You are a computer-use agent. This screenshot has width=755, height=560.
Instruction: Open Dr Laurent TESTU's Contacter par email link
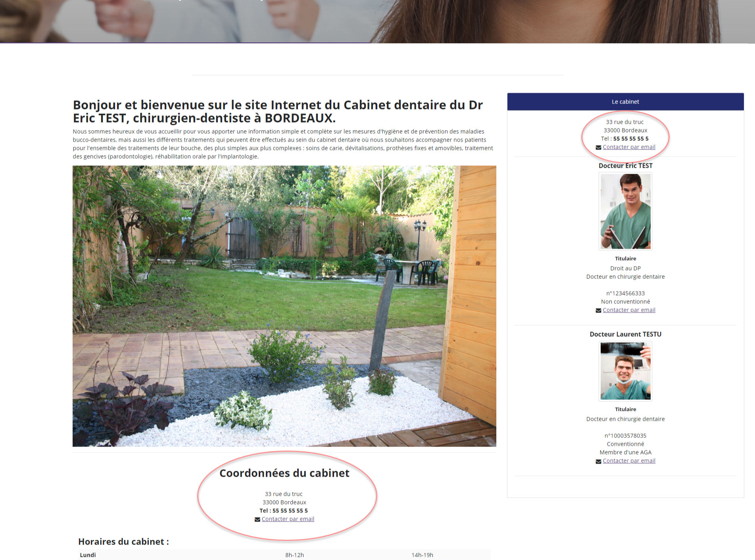click(629, 461)
